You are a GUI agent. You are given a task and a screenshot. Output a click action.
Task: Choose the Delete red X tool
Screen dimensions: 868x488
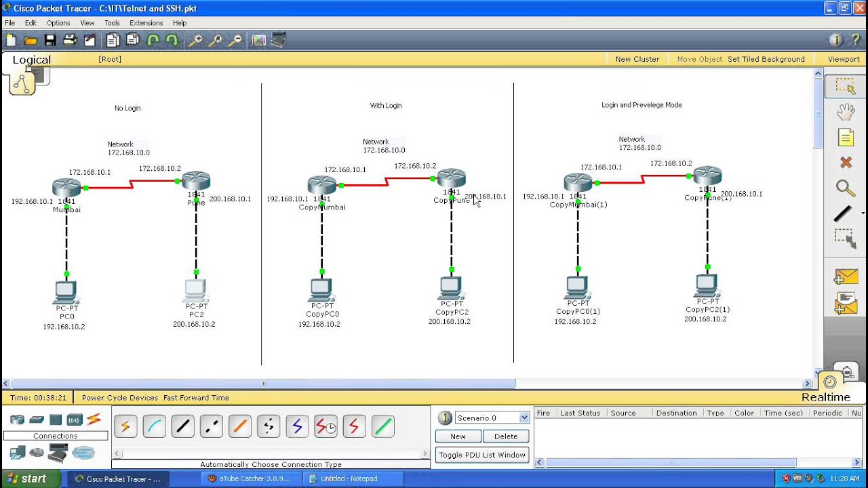click(846, 163)
